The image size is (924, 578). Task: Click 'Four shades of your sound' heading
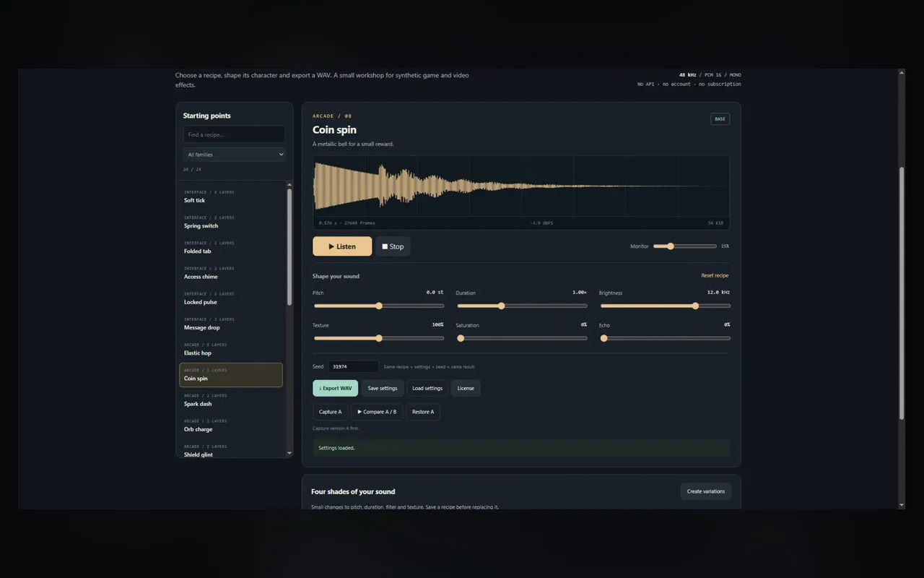(353, 492)
